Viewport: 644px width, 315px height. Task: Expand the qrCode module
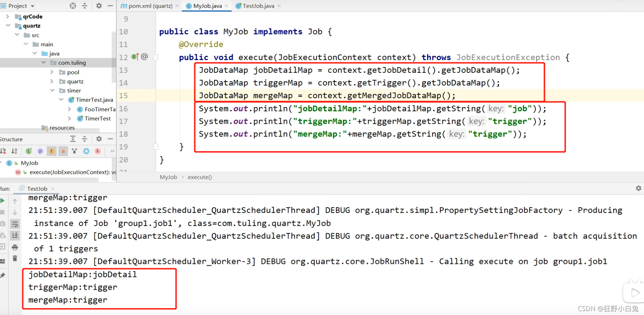click(8, 16)
